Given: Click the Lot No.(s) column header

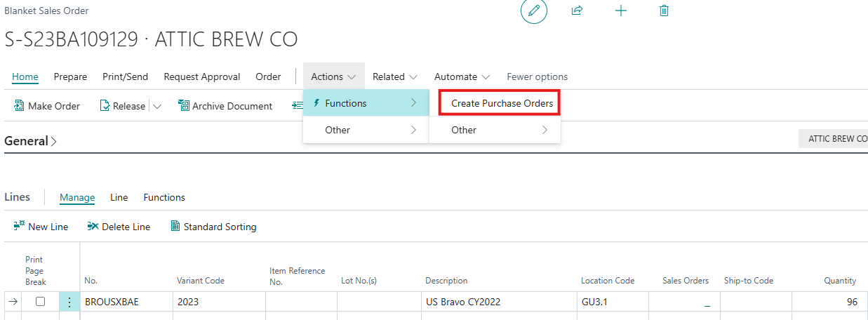Looking at the screenshot, I should click(x=359, y=281).
